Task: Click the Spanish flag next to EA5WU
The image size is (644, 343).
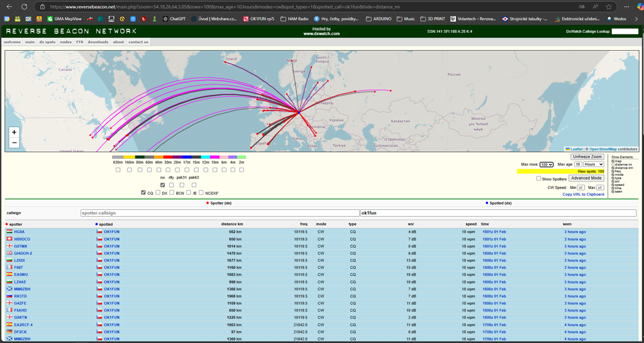Action: click(x=9, y=275)
